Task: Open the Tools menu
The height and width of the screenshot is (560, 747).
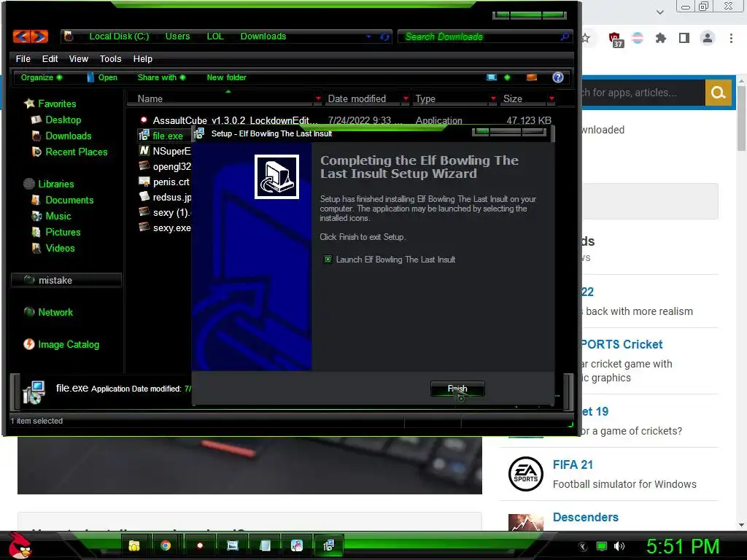Action: click(111, 59)
